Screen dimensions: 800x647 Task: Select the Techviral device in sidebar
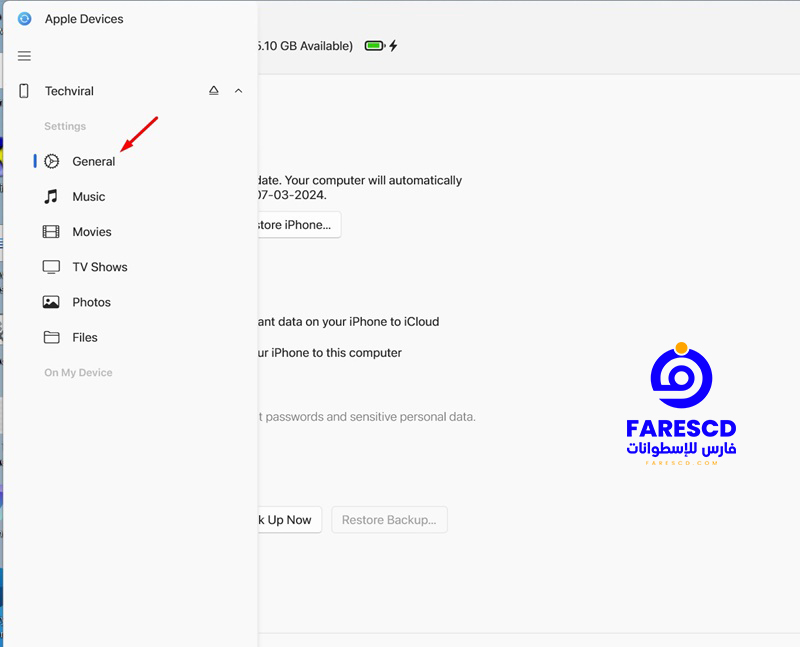(x=69, y=91)
